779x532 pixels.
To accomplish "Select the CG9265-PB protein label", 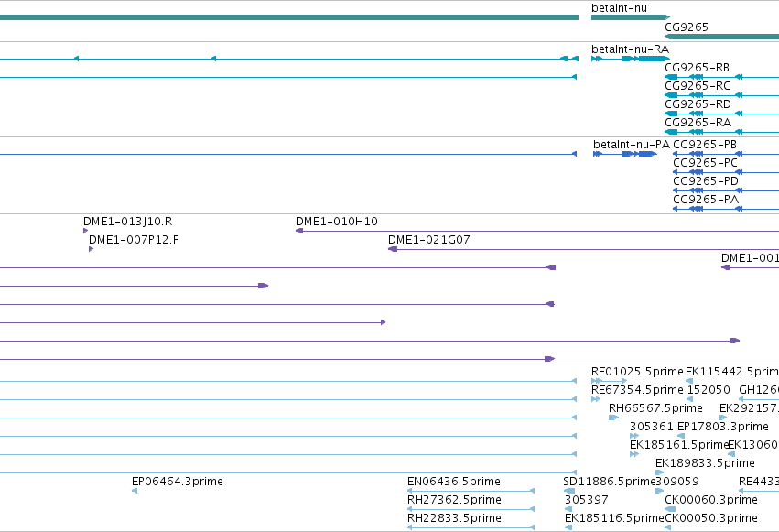I will [705, 145].
